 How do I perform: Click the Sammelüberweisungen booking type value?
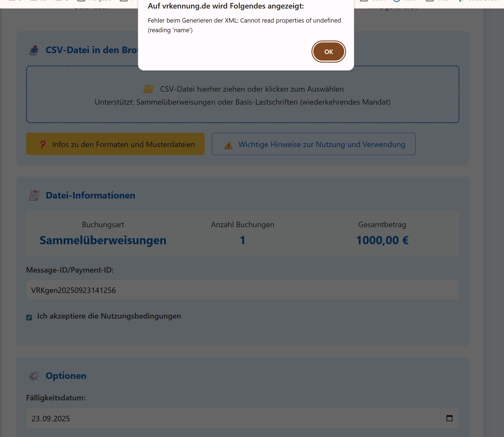(x=103, y=240)
